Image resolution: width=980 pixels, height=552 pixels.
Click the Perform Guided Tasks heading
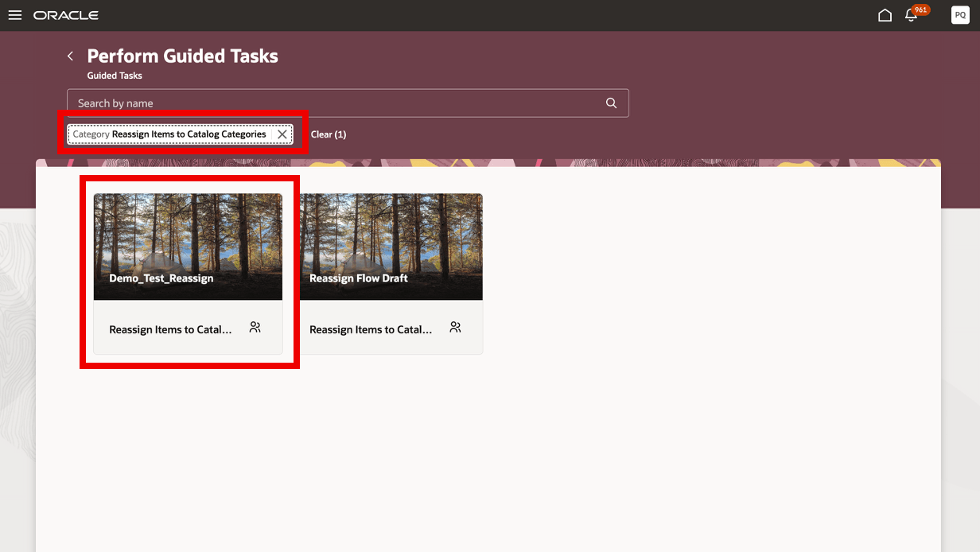coord(182,56)
